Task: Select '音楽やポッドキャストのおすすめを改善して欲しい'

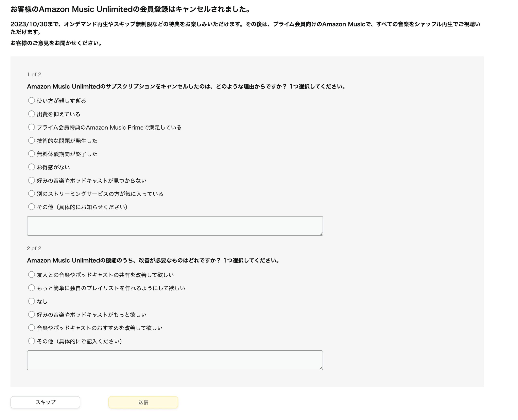Action: point(31,327)
